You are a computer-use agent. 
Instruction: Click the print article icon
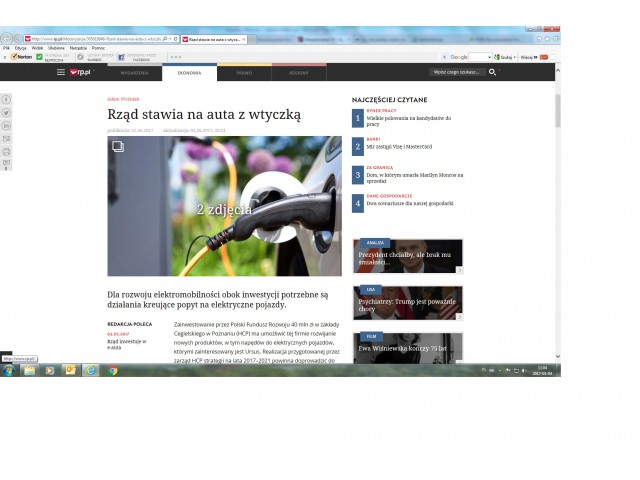pos(6,152)
